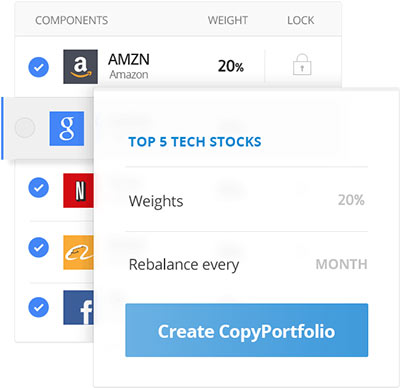
Task: Enable the unchecked Google component circle
Action: (25, 127)
